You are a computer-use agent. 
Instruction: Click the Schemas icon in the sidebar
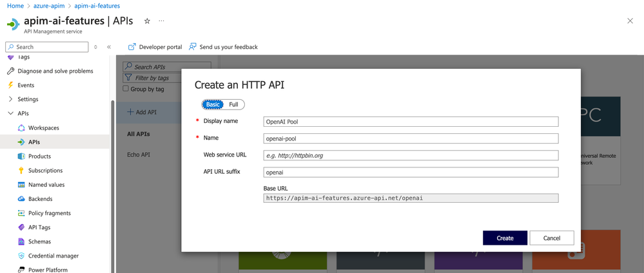click(x=21, y=241)
